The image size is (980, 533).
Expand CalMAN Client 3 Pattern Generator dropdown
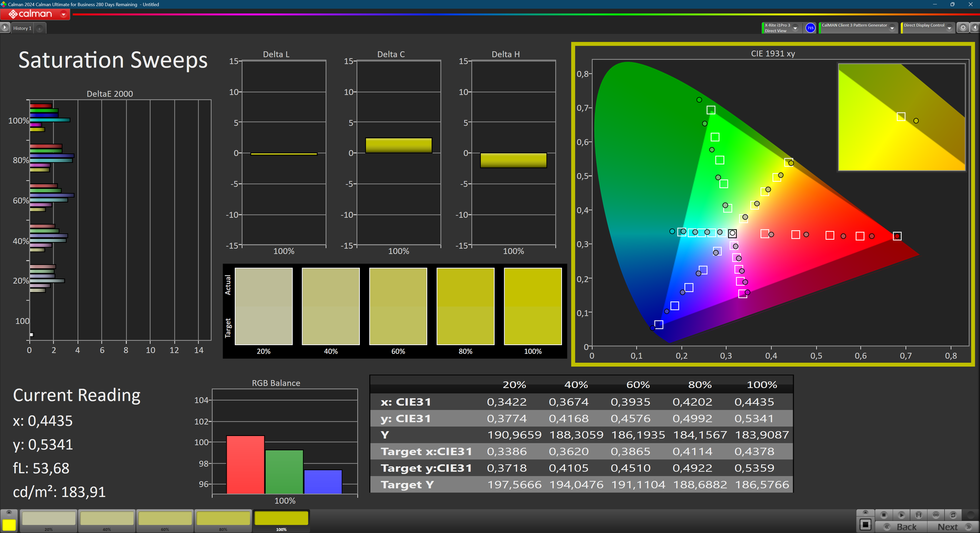(x=892, y=28)
